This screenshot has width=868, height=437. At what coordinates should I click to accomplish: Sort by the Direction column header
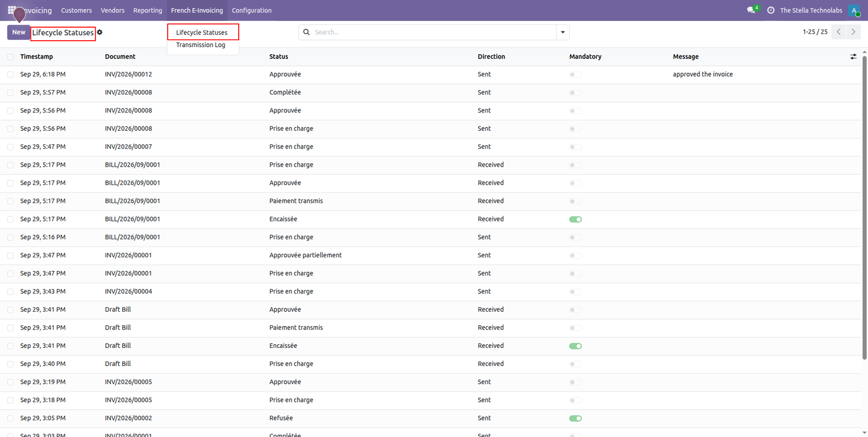coord(492,56)
